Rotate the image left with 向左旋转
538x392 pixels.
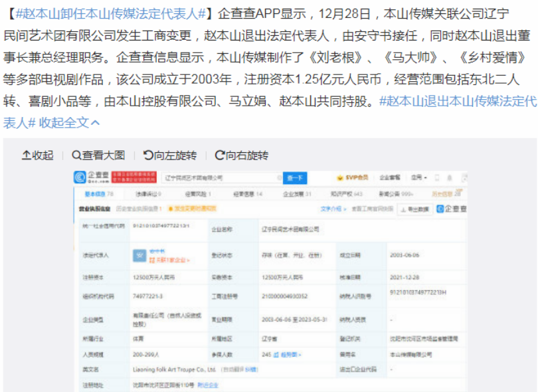point(170,155)
